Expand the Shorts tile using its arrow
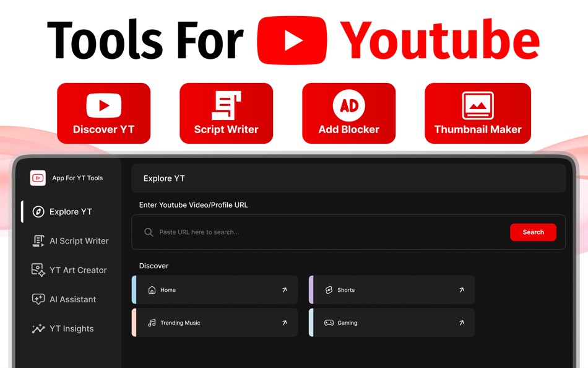 pyautogui.click(x=461, y=289)
